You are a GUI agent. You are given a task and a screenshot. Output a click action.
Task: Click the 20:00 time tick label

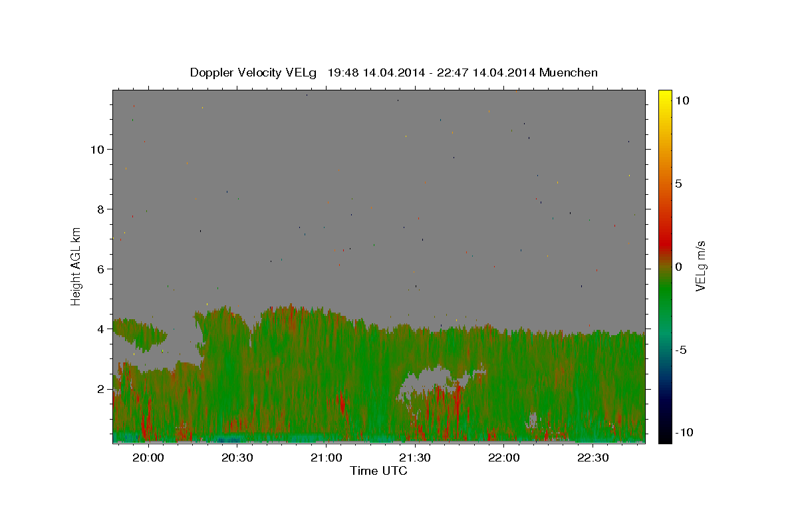pyautogui.click(x=148, y=458)
